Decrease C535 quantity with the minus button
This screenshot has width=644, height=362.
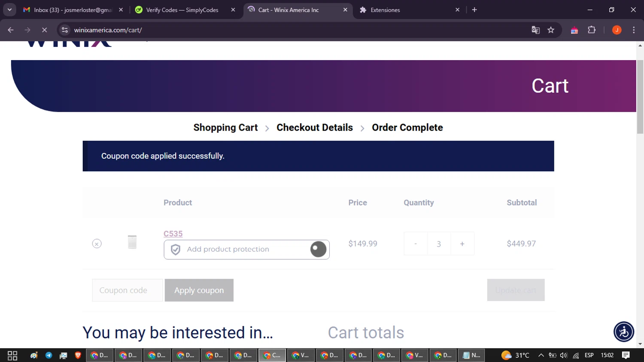tap(416, 243)
